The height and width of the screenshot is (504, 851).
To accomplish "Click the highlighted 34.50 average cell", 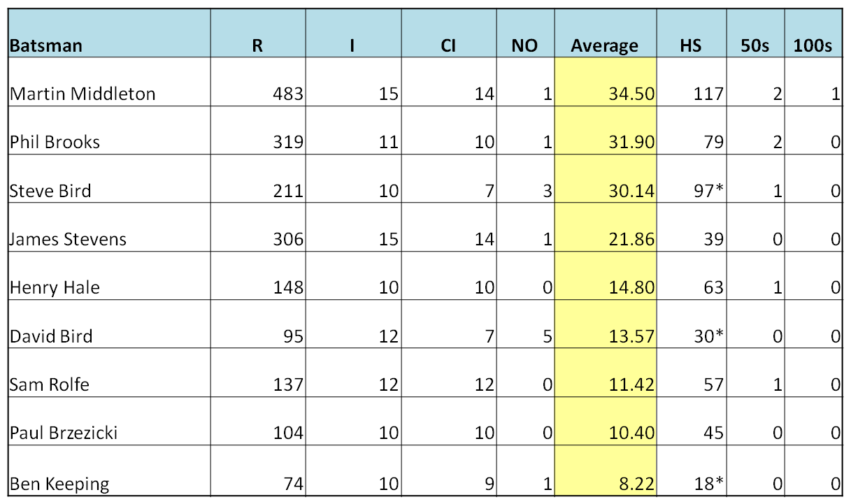I will [x=605, y=82].
